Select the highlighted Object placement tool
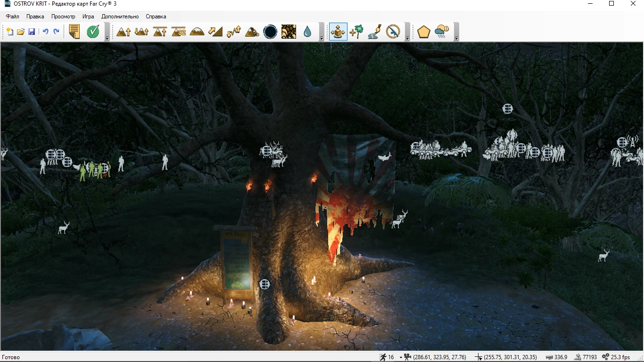Image resolution: width=644 pixels, height=362 pixels. coord(338,32)
